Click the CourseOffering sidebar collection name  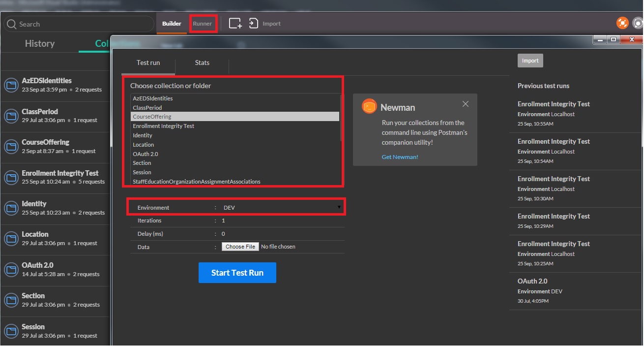45,142
